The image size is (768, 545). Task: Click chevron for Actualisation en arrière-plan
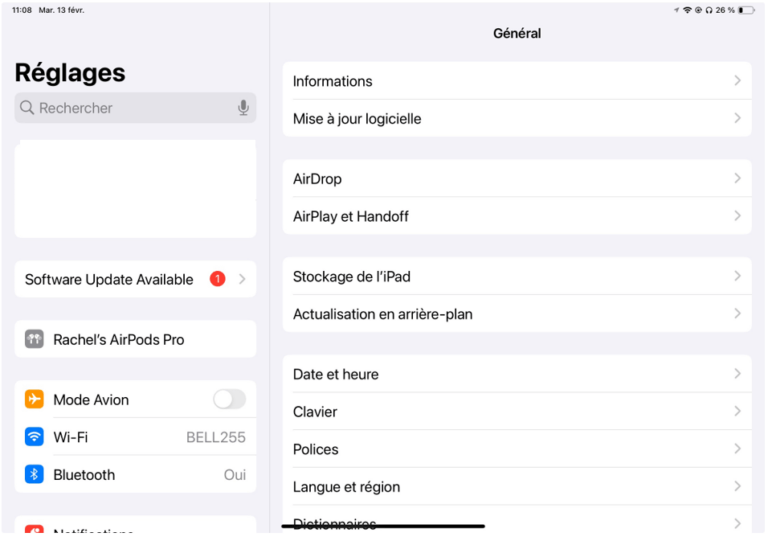738,314
